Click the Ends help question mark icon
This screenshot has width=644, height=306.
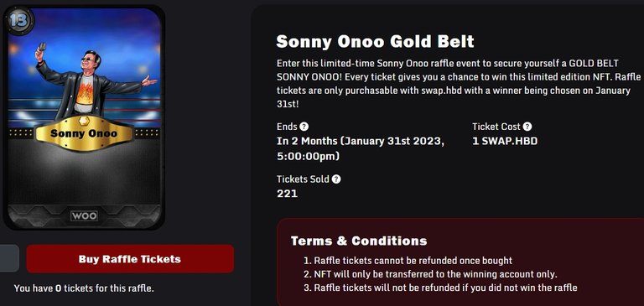click(304, 127)
